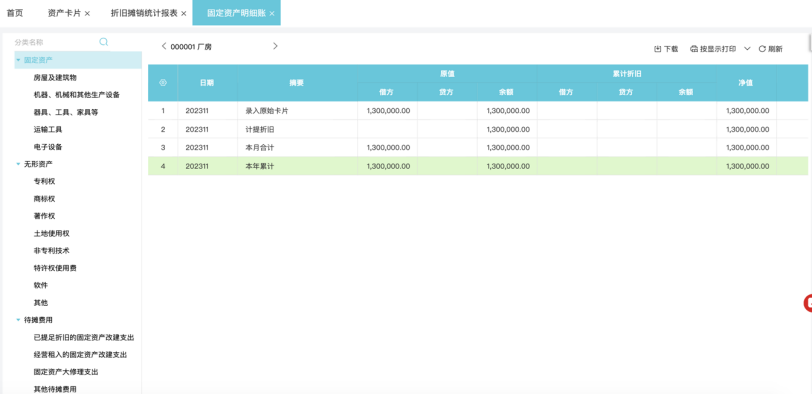Collapse the 无形资产 tree node
The image size is (812, 395).
click(x=18, y=164)
